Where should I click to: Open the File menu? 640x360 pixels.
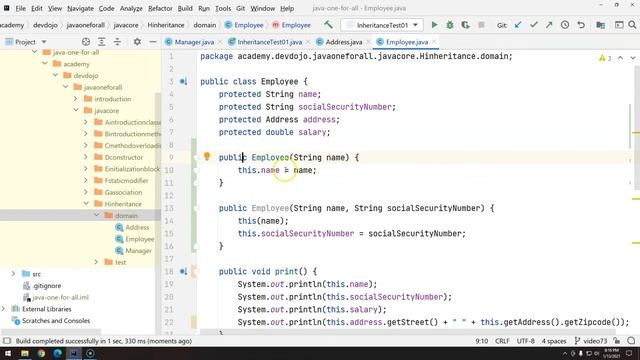(20, 8)
